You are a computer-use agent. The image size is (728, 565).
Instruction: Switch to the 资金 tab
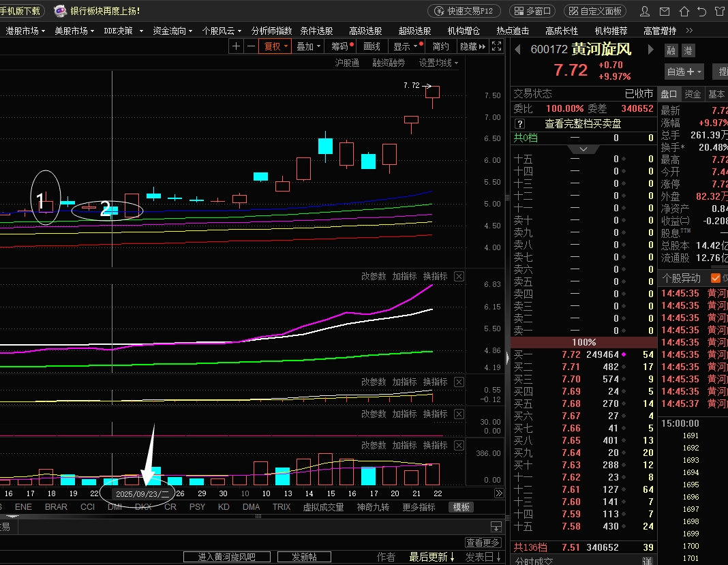coord(693,94)
